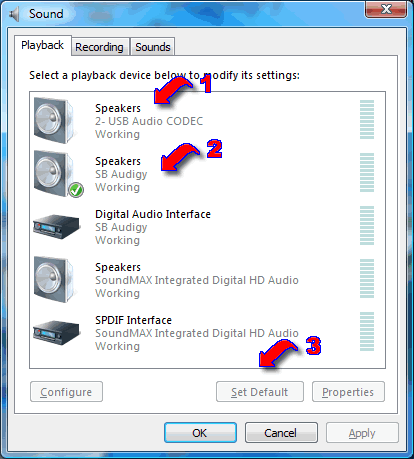This screenshot has width=414, height=459.
Task: Switch to the Recording tab
Action: 99,47
